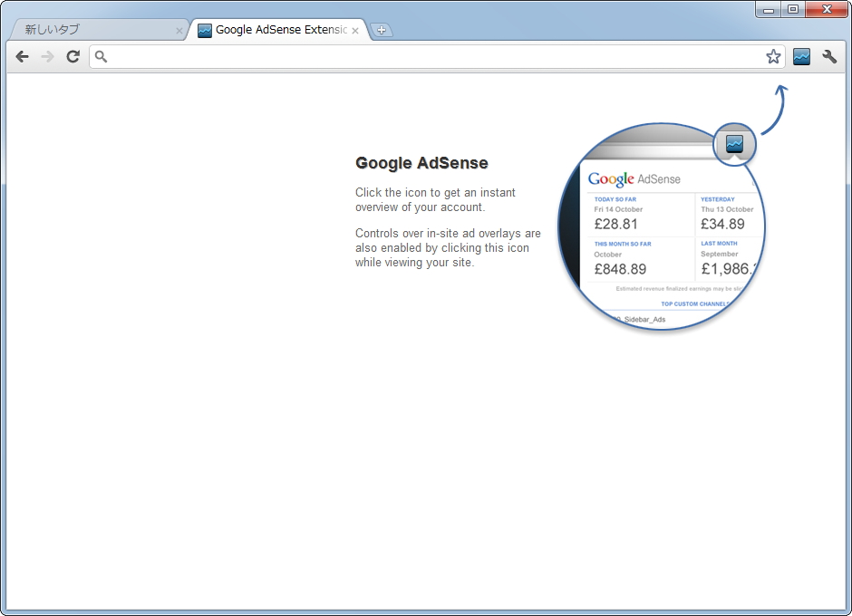Reload the current page
The width and height of the screenshot is (852, 616).
click(73, 56)
